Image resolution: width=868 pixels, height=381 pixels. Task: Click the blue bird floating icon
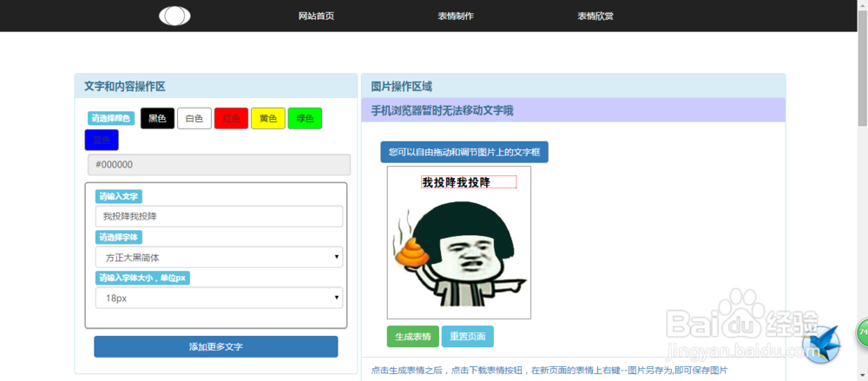point(821,344)
